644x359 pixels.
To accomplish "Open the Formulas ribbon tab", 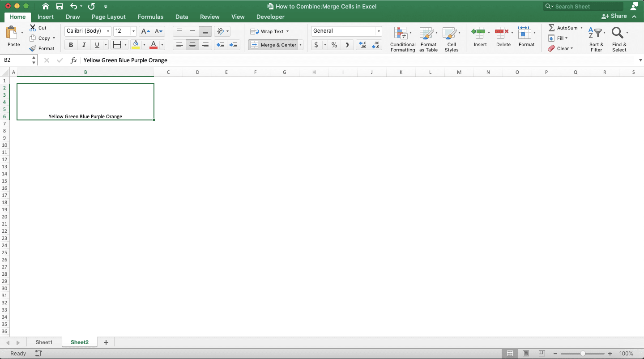I will point(150,17).
